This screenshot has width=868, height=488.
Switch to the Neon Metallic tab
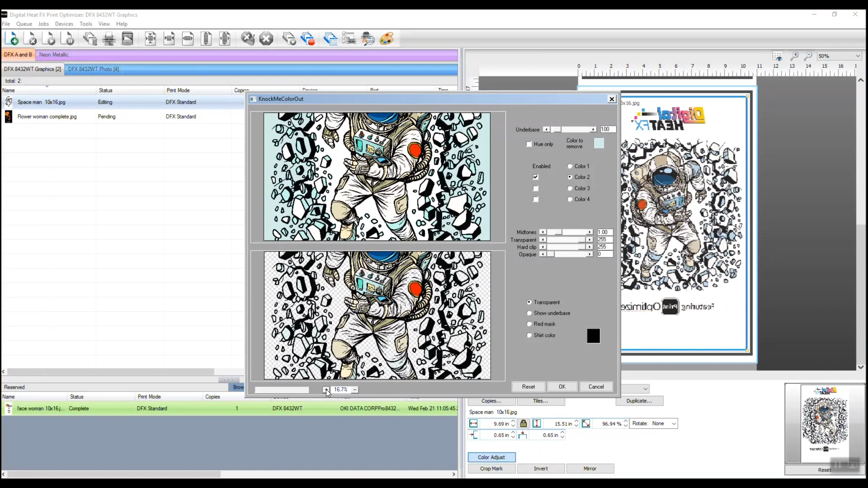(54, 55)
